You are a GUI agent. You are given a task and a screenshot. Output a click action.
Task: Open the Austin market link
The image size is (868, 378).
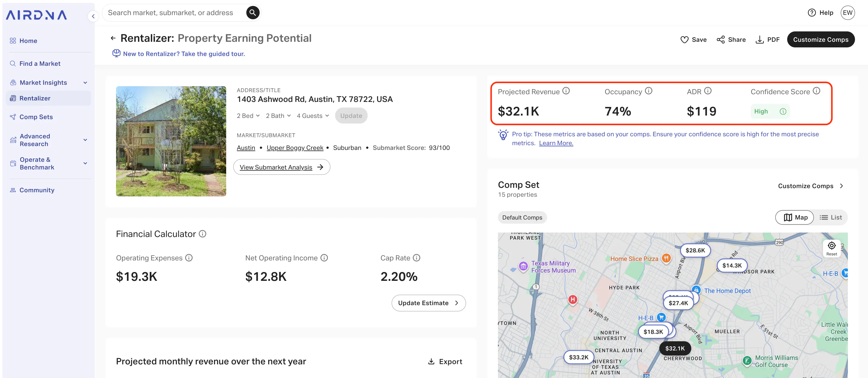coord(246,148)
